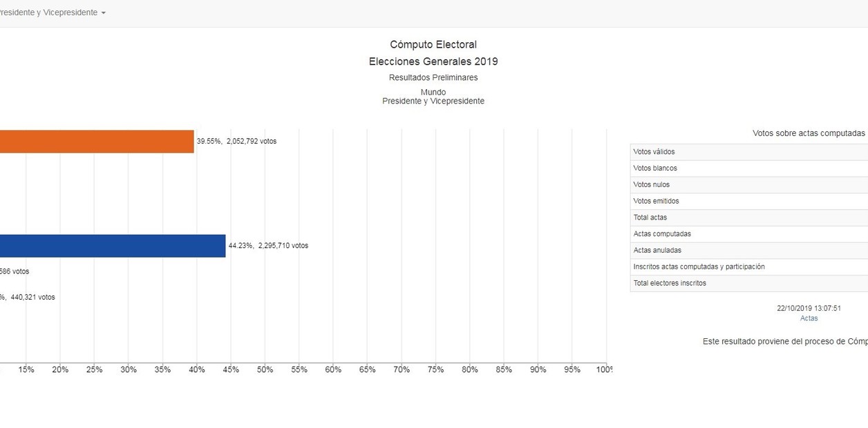The width and height of the screenshot is (868, 428).
Task: Select the Total actas row
Action: [749, 217]
